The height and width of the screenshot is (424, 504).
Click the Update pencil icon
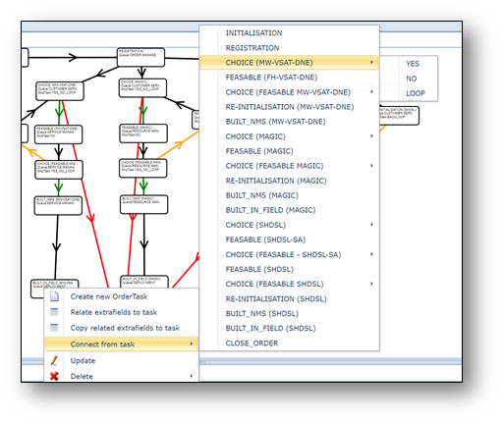click(x=54, y=360)
